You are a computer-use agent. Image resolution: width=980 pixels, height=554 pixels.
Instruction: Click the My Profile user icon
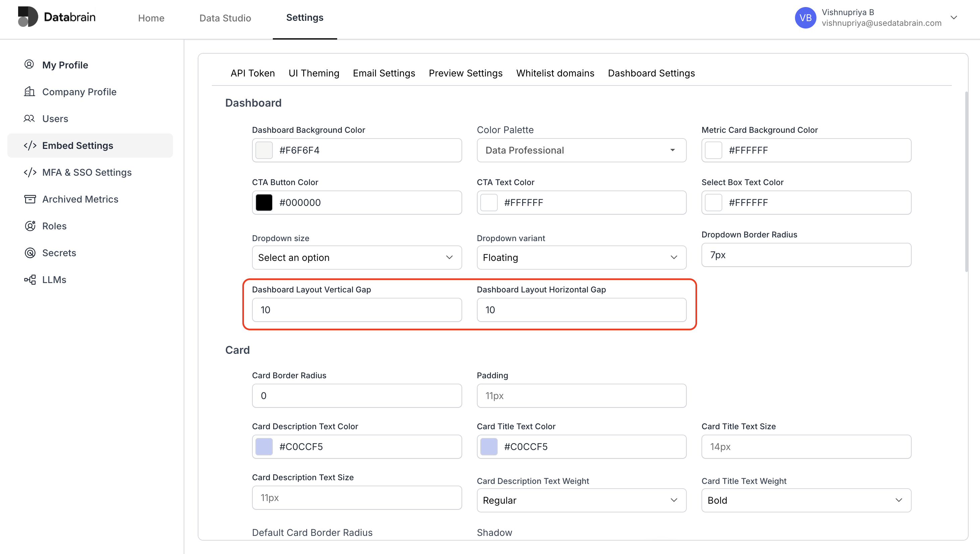tap(29, 64)
